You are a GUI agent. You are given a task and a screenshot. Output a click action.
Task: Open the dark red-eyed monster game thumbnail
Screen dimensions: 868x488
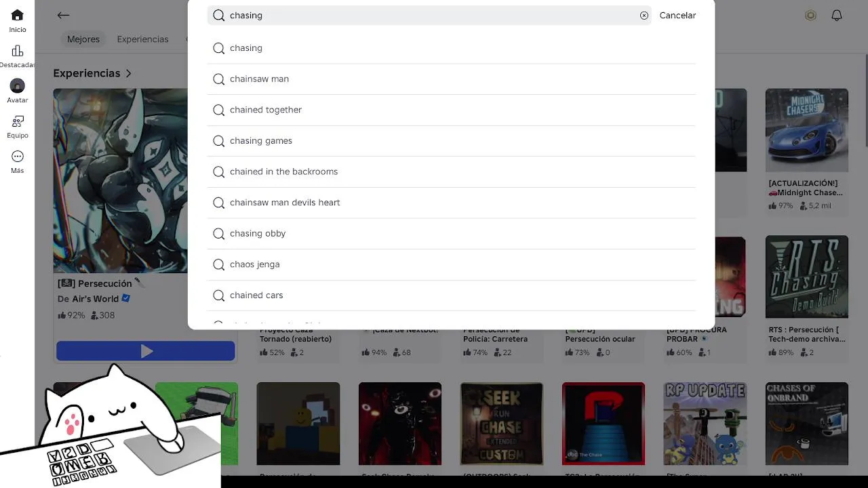(x=400, y=424)
